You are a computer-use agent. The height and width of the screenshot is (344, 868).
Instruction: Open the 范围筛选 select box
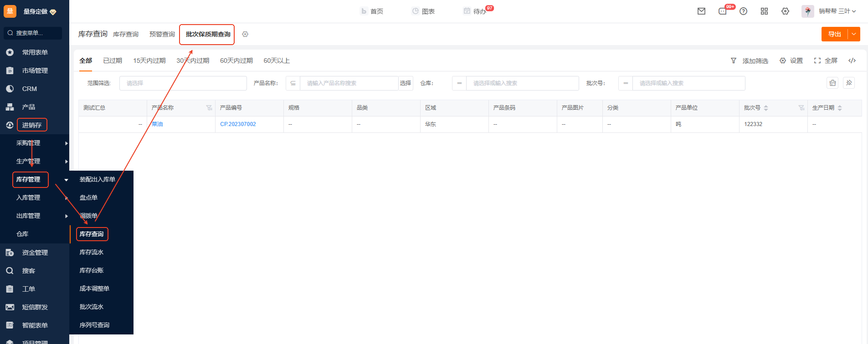[183, 83]
